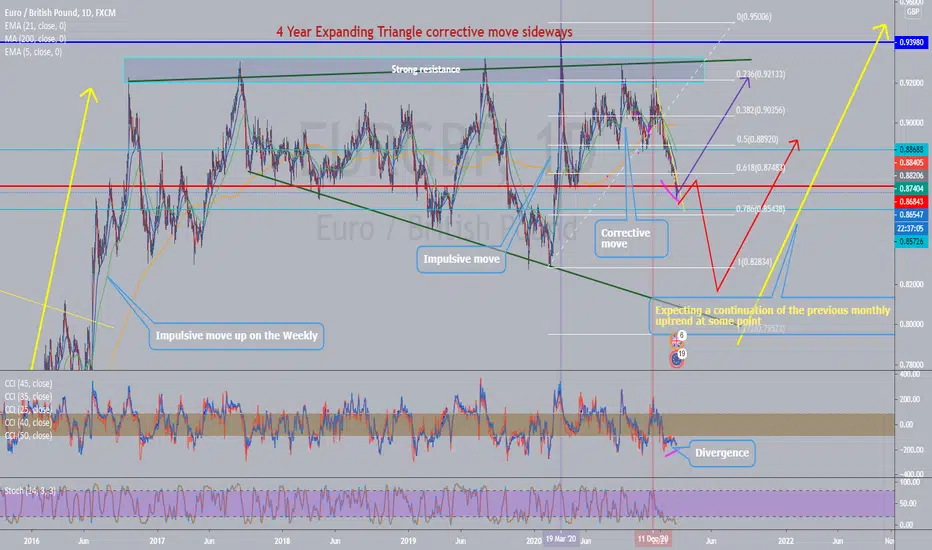Image resolution: width=932 pixels, height=550 pixels.
Task: Click the 0.82000 tick on the price axis
Action: [911, 284]
